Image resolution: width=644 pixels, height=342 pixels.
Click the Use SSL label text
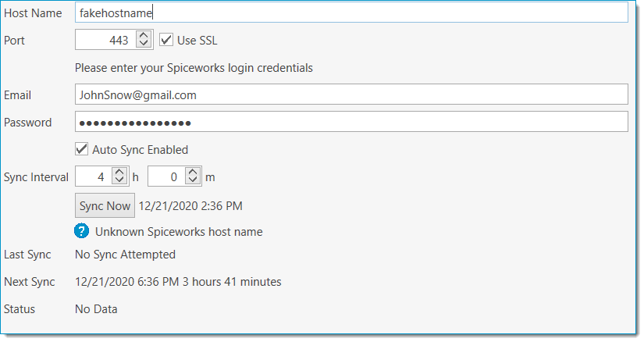197,41
